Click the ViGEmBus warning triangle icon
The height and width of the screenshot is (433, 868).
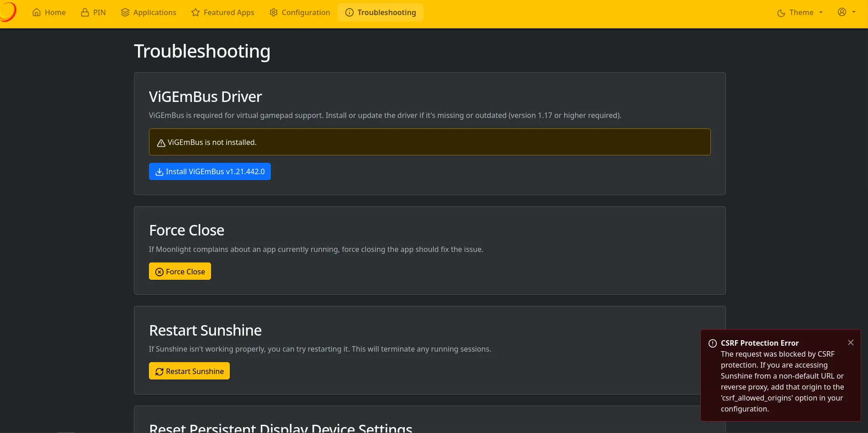tap(161, 143)
